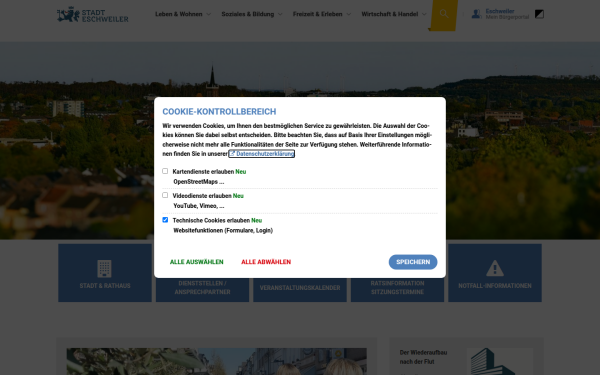Screen dimensions: 600x375
Task: Click the Stadt Eschweiler logo
Action: click(x=93, y=14)
